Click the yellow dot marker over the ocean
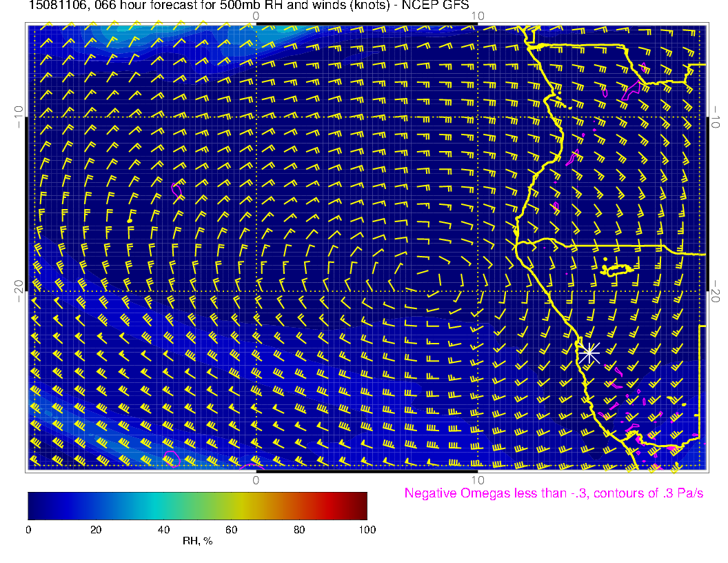This screenshot has height=563, width=728. point(130,220)
